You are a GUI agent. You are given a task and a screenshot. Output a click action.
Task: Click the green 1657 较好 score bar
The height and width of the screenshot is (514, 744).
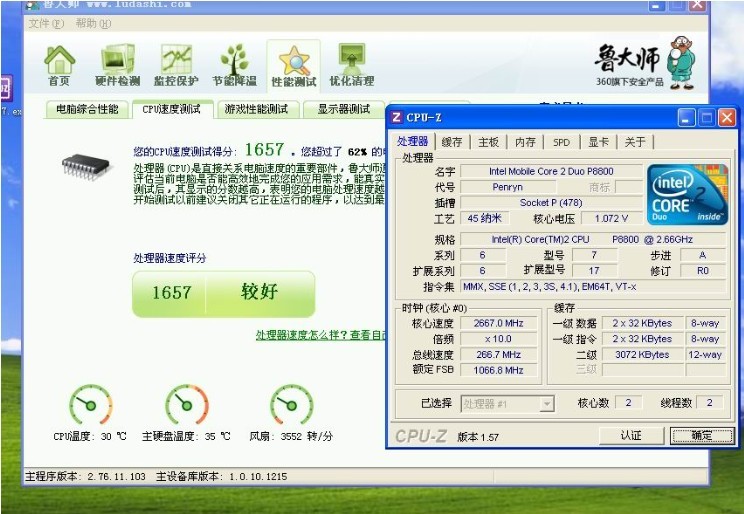pyautogui.click(x=223, y=293)
